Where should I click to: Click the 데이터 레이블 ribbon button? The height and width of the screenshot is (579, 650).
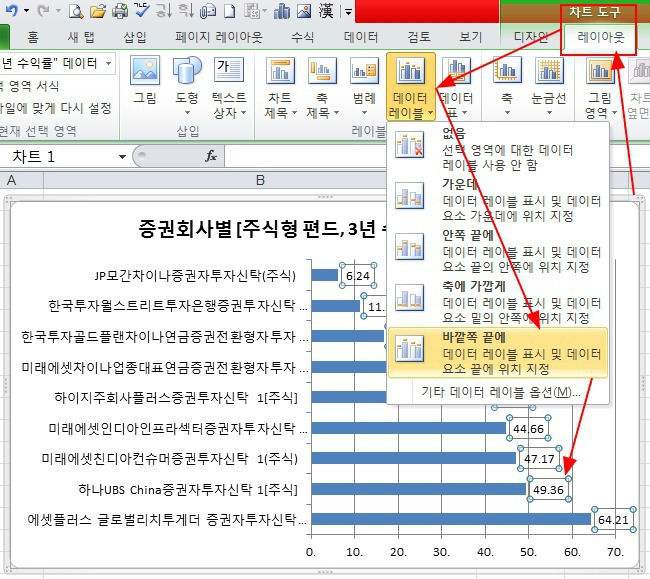[410, 86]
